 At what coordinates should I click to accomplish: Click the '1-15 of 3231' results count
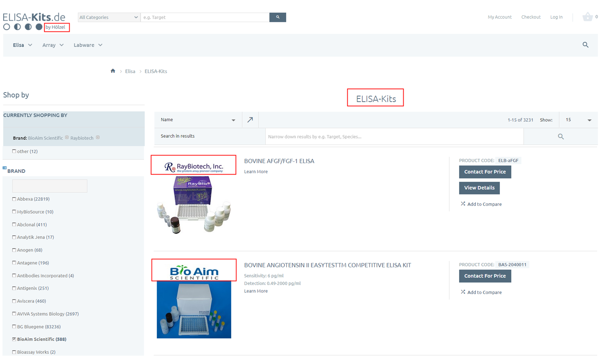pos(520,120)
